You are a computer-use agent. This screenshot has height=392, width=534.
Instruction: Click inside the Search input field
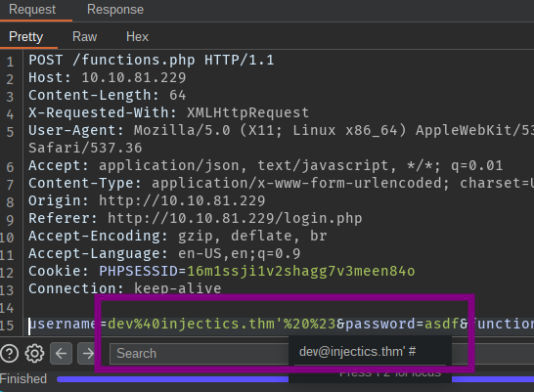coord(200,354)
